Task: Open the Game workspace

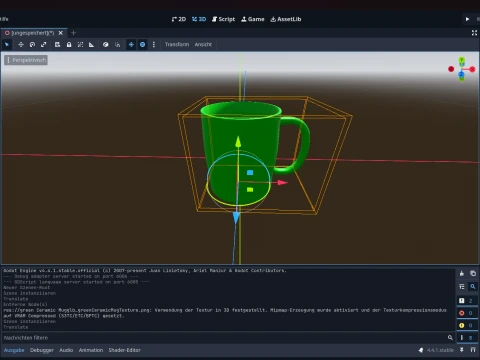Action: coord(253,19)
